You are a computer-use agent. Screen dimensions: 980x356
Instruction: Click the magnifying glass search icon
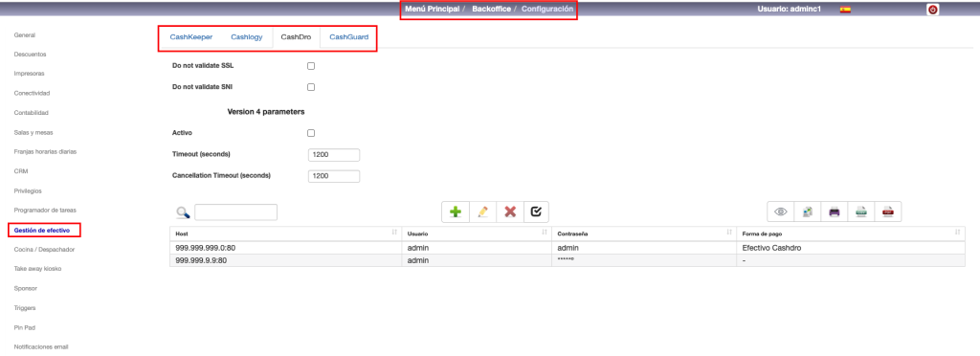click(x=183, y=212)
